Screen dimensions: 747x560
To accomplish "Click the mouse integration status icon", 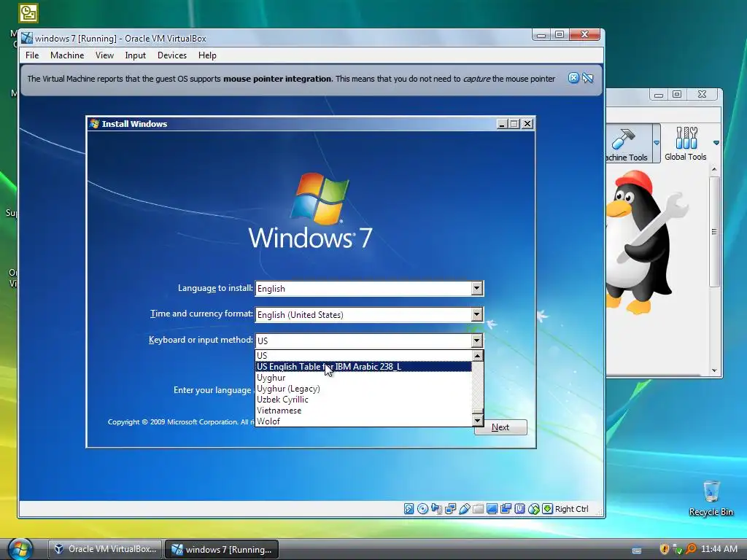I will pos(533,508).
